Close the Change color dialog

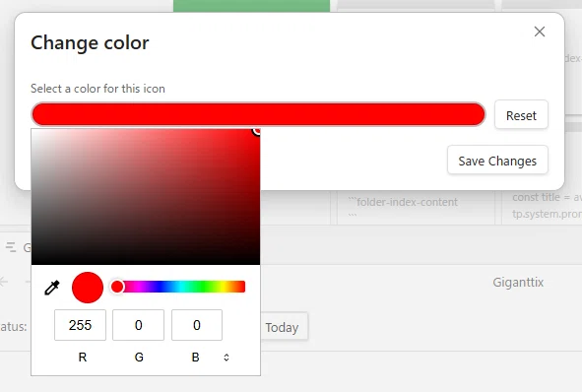(540, 32)
